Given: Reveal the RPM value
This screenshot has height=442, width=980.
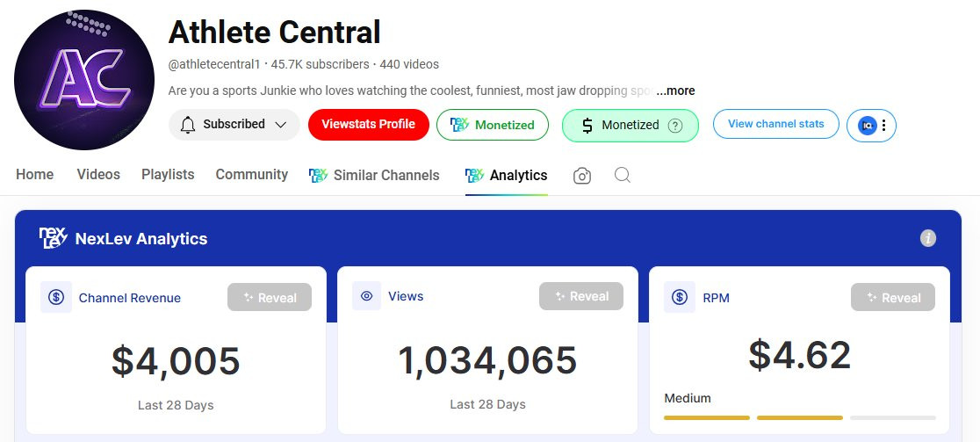Looking at the screenshot, I should 892,298.
